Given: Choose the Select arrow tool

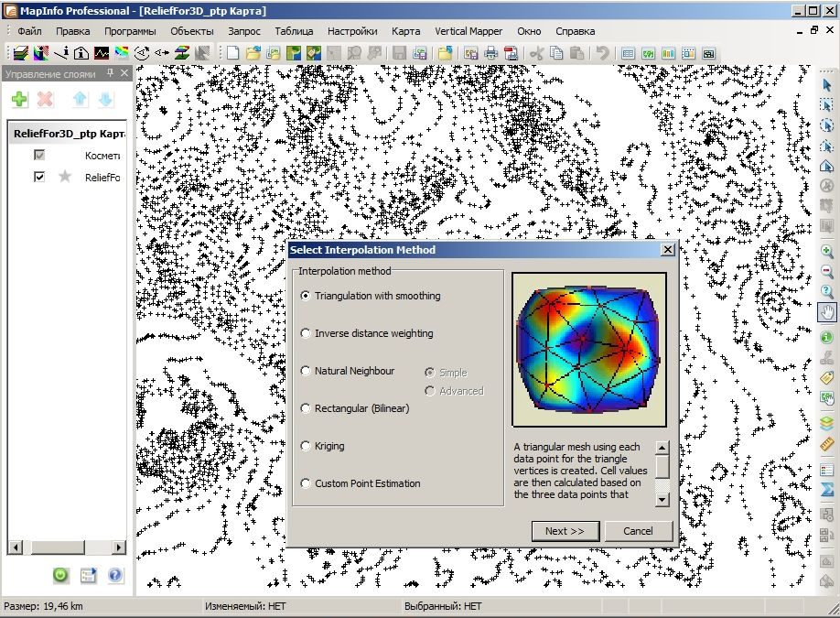Looking at the screenshot, I should point(826,84).
